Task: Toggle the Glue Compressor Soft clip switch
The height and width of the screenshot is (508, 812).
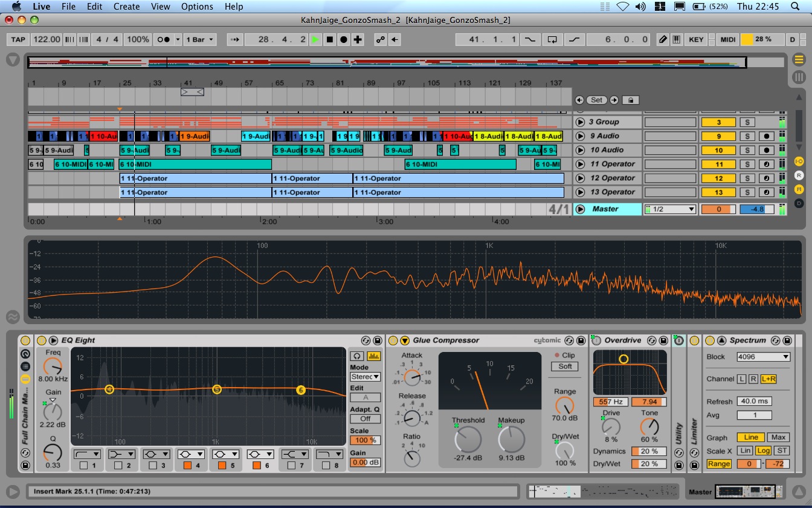Action: click(x=564, y=366)
